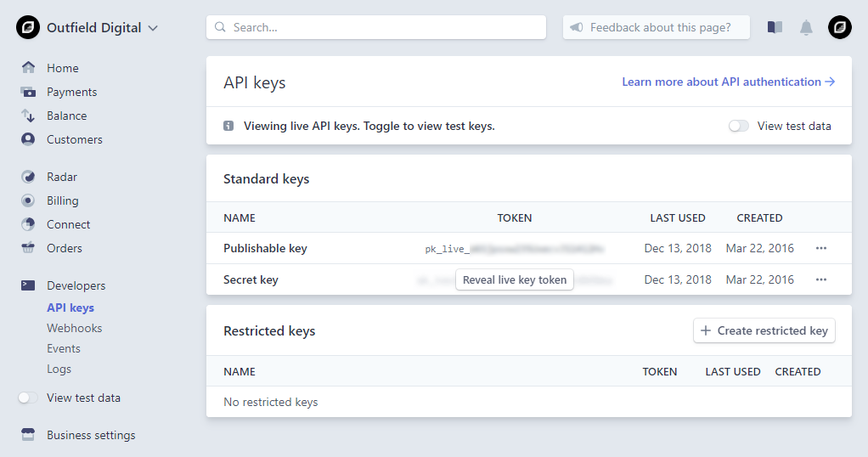Select the Connect globe icon
This screenshot has height=457, width=868.
[x=28, y=224]
